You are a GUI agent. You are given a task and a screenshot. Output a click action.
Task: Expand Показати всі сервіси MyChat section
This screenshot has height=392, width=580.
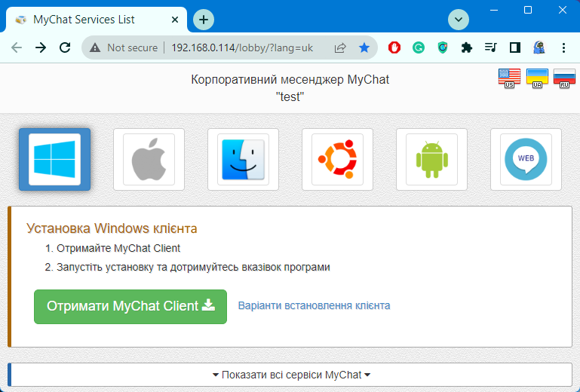[x=291, y=375]
